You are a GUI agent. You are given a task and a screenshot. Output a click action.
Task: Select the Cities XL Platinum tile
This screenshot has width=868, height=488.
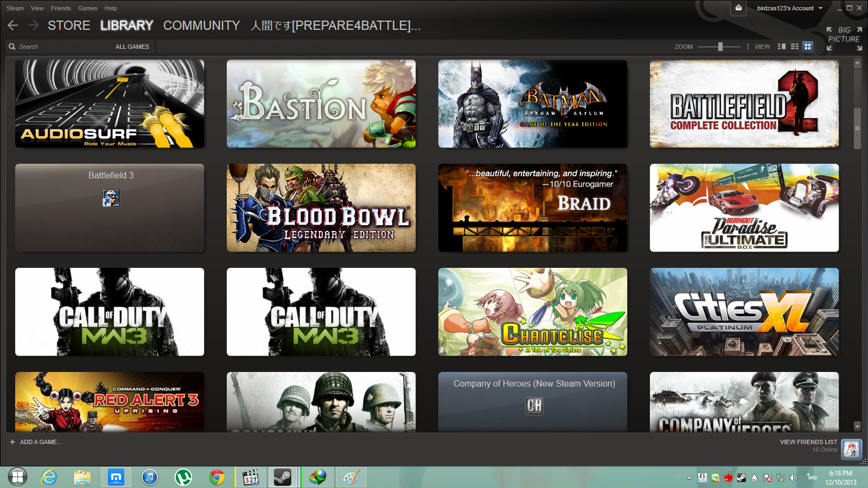(x=744, y=312)
